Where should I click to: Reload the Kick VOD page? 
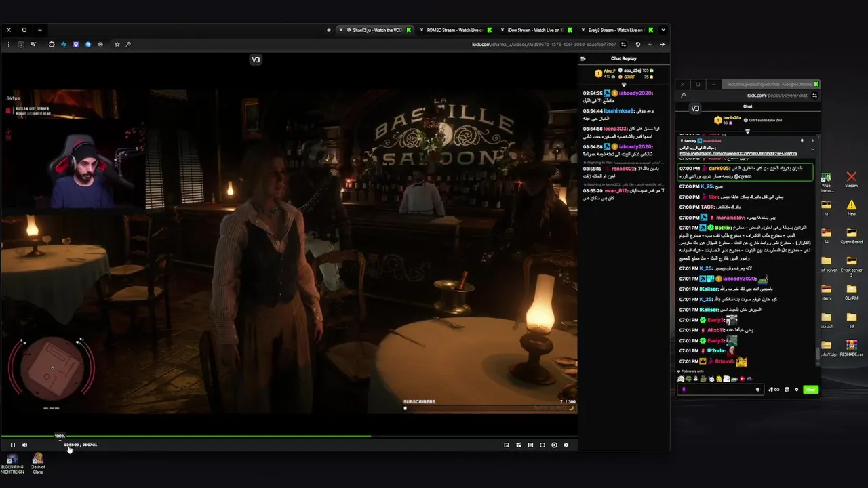click(637, 45)
